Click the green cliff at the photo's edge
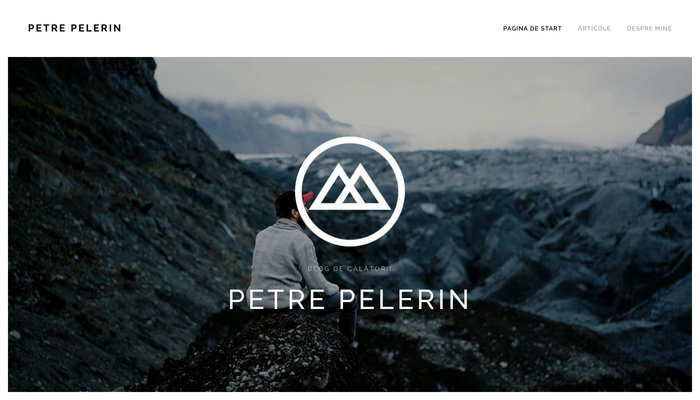The image size is (700, 400). tap(667, 123)
